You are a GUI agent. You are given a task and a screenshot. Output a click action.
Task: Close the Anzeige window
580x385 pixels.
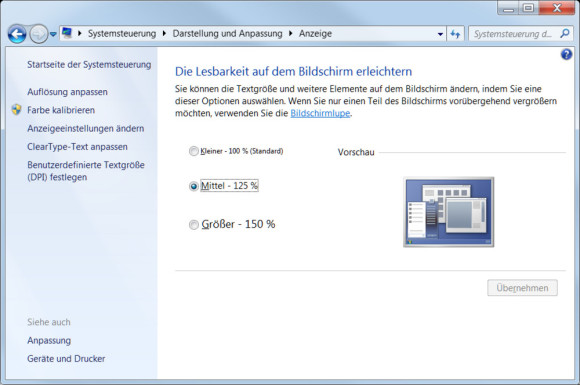coord(557,8)
